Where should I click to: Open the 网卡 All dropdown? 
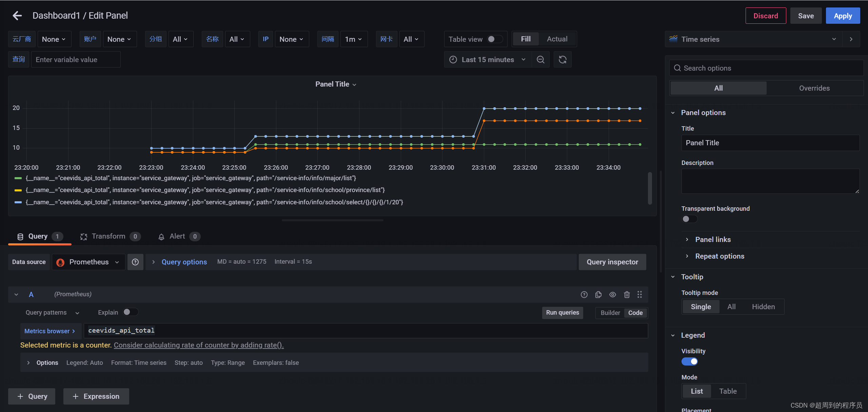click(411, 39)
